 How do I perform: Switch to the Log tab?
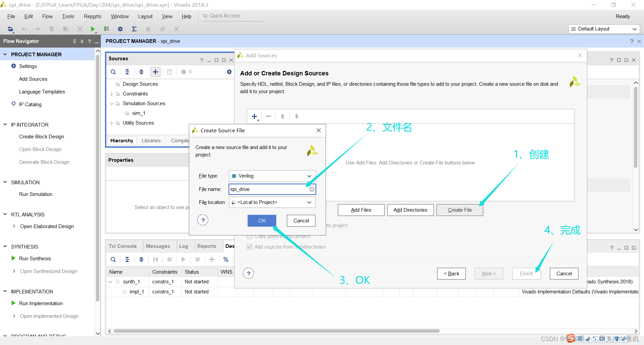(x=183, y=246)
